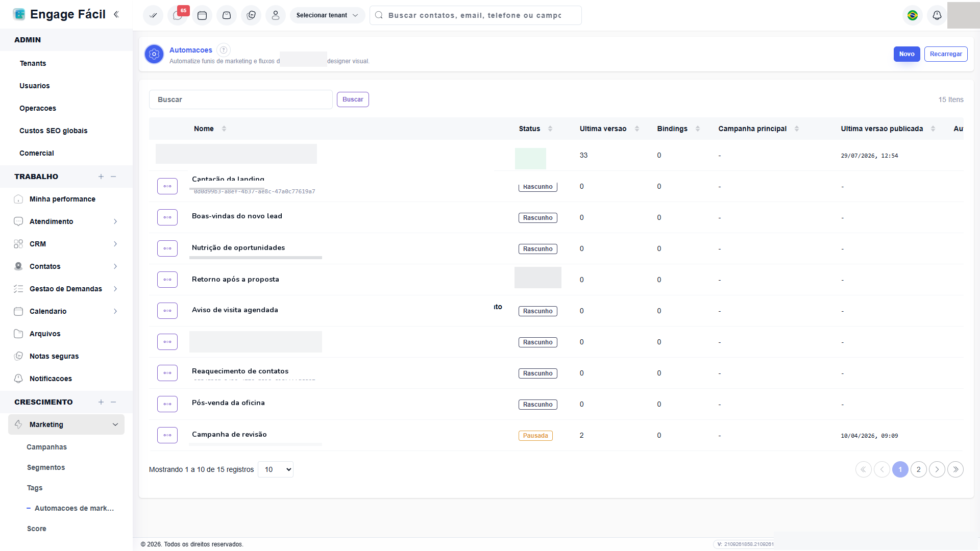Click the Recarregar button
980x551 pixels.
tap(946, 54)
